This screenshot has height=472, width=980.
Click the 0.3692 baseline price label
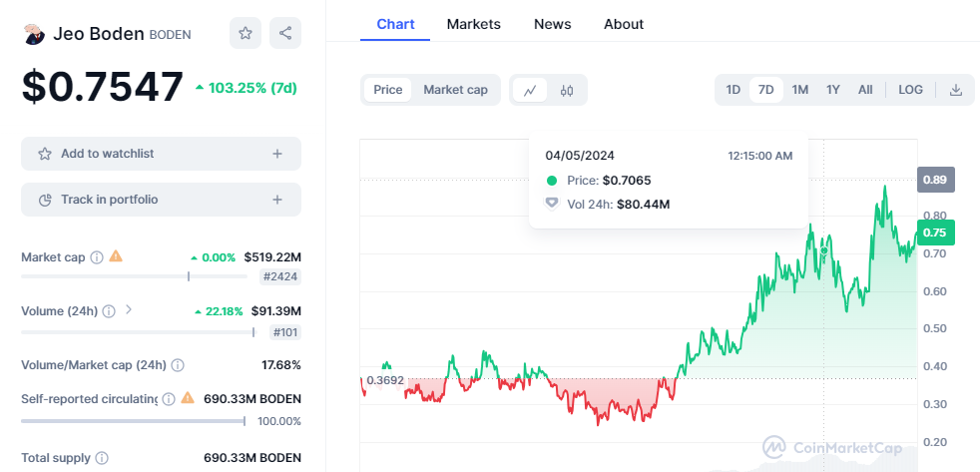385,380
